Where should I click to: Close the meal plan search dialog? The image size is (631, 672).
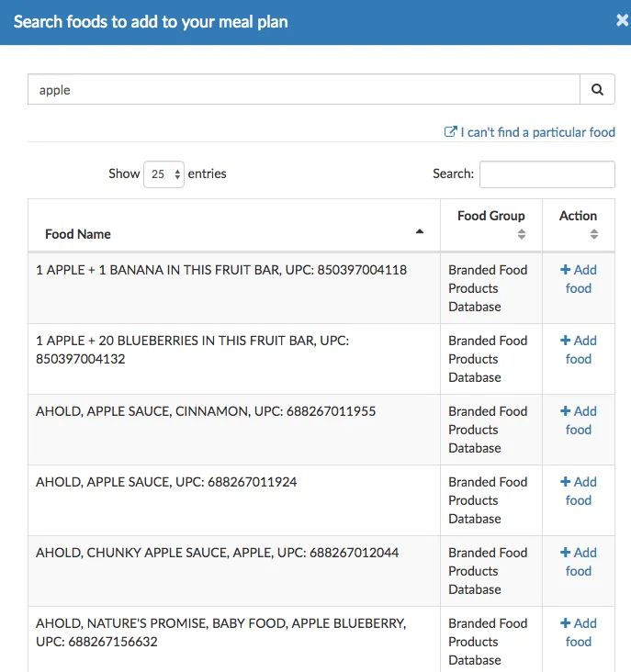[622, 21]
